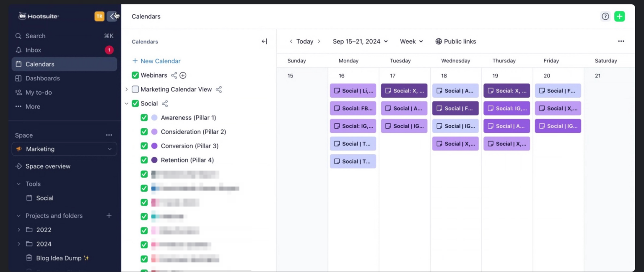Click the Today button
Image resolution: width=644 pixels, height=272 pixels.
305,41
